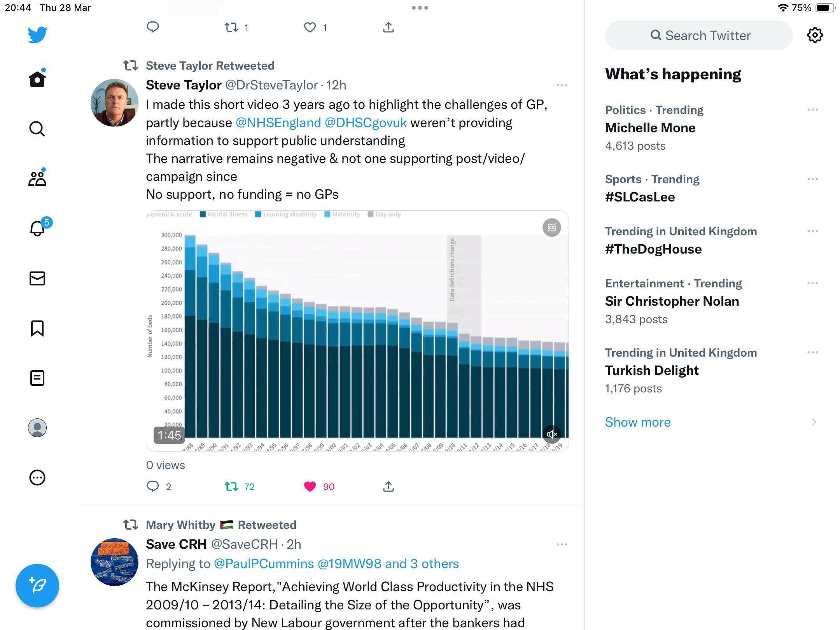Share Steve Taylor tweet
The width and height of the screenshot is (840, 630).
click(x=388, y=486)
